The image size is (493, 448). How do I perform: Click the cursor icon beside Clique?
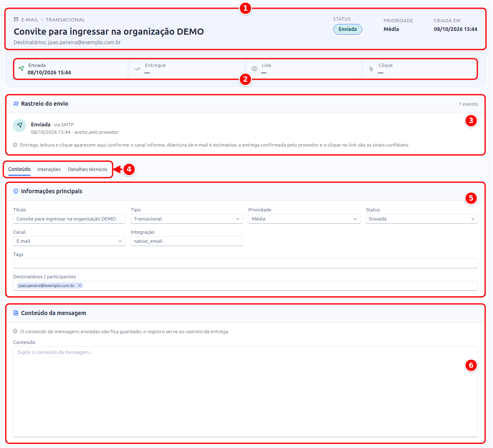(371, 69)
